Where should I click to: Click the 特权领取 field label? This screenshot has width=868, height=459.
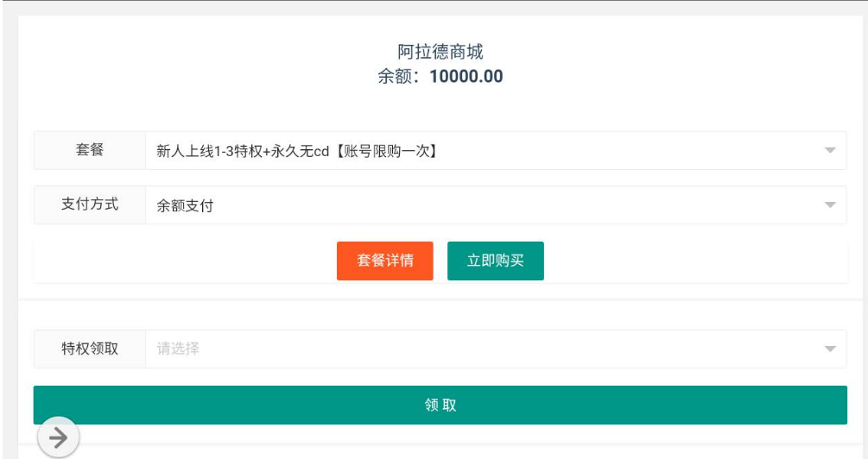pyautogui.click(x=90, y=349)
